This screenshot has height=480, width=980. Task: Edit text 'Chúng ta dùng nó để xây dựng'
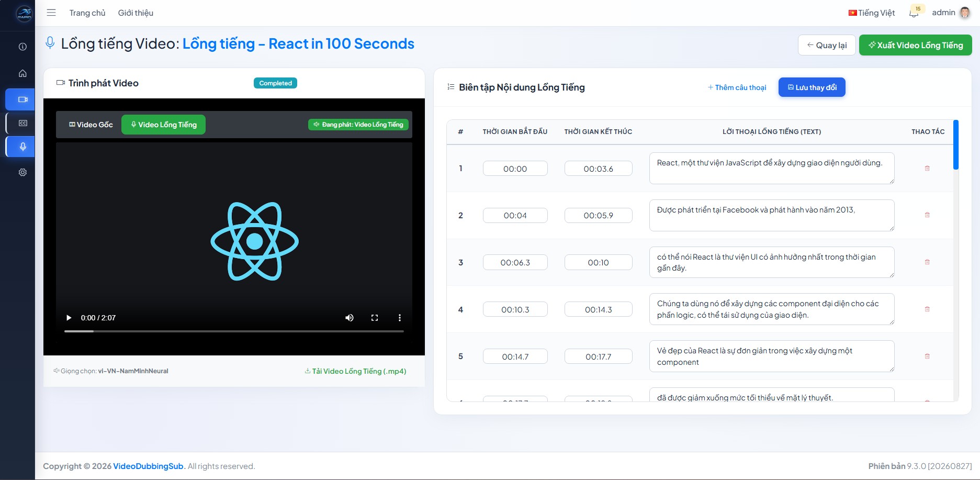pyautogui.click(x=772, y=309)
